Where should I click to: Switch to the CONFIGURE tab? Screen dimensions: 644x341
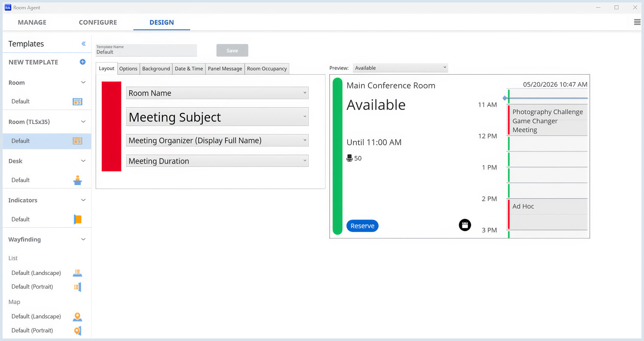pos(98,22)
